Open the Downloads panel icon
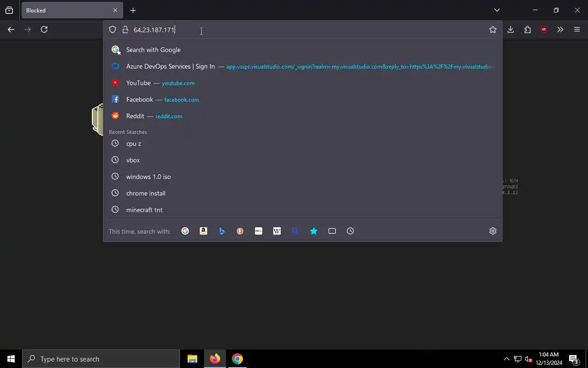 [511, 29]
